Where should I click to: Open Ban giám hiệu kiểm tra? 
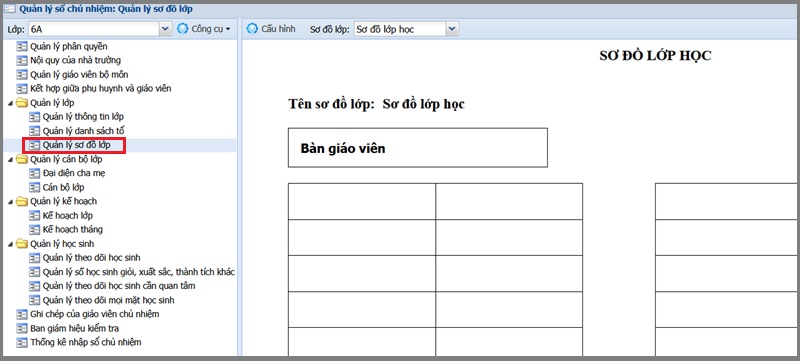pos(74,328)
